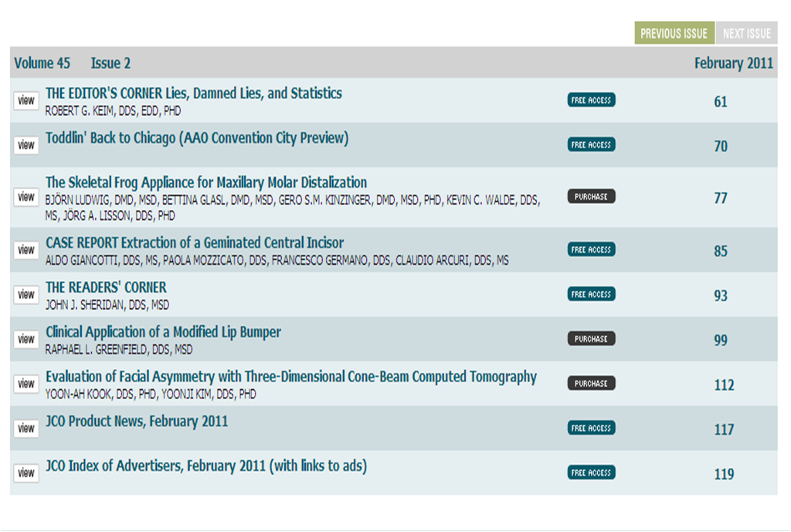Open view button beside Toddlin' Back to Chicago
Image resolution: width=791 pixels, height=532 pixels.
click(x=26, y=145)
